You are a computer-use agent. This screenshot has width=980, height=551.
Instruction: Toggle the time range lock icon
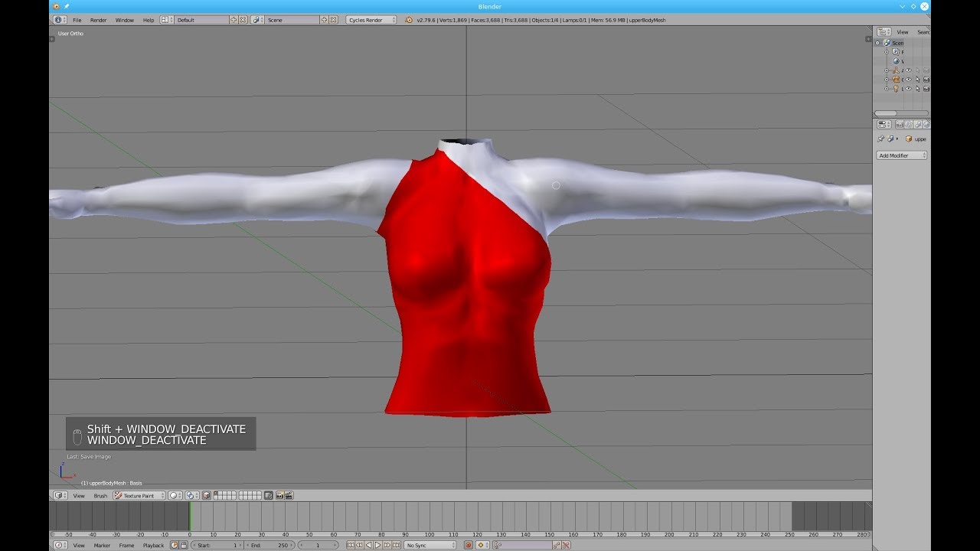pos(184,546)
